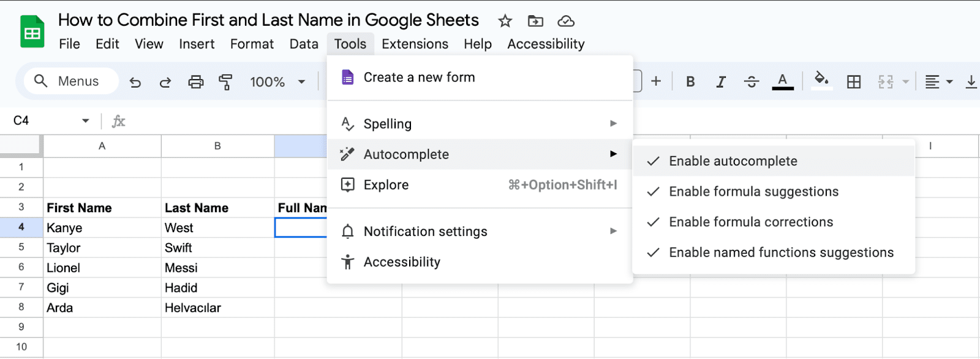Click Create a new form
Screen dimensions: 980x359
(x=419, y=78)
